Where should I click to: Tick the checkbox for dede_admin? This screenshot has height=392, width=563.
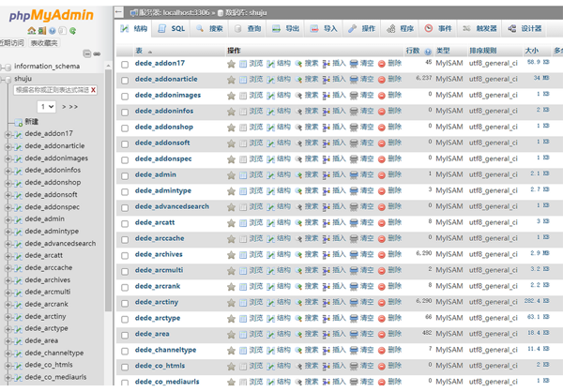pyautogui.click(x=125, y=176)
